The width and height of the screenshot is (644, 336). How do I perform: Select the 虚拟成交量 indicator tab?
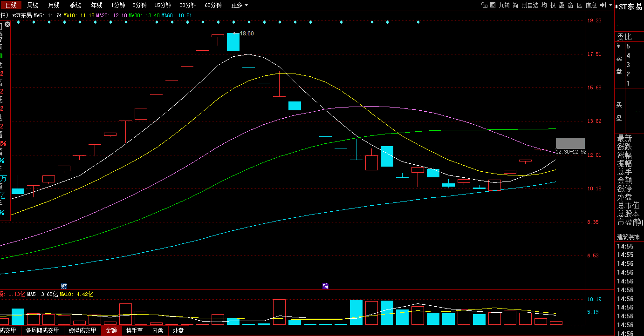[x=82, y=331]
